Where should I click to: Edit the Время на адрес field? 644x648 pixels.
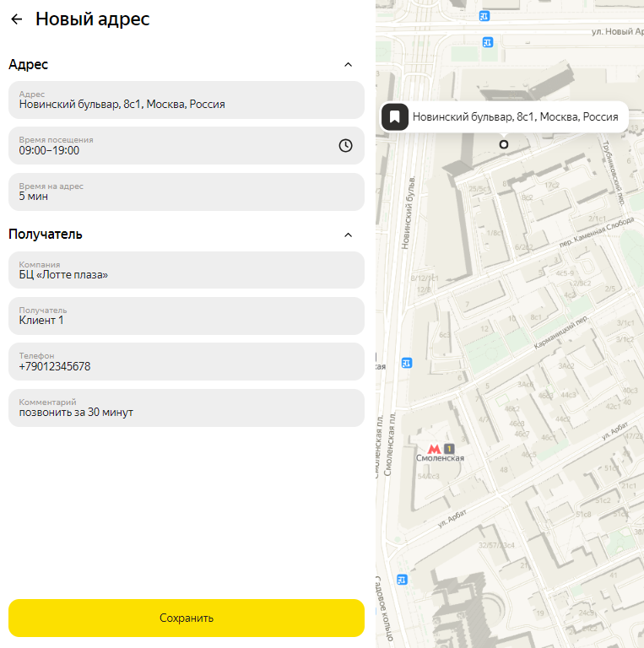[187, 192]
